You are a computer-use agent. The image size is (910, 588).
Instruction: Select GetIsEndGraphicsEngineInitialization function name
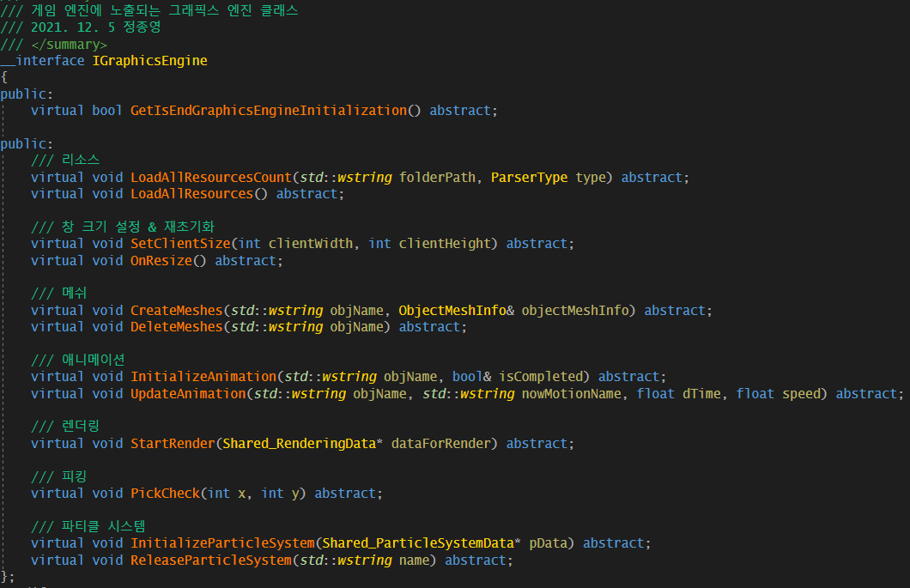point(269,110)
